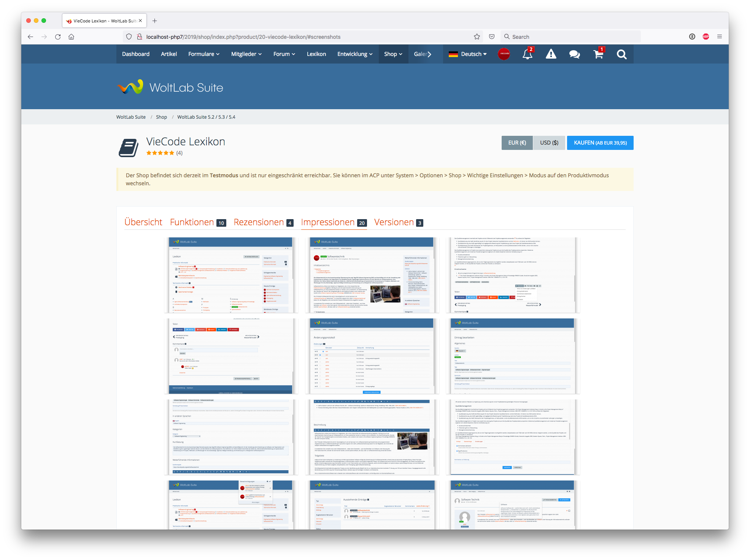Switch to the Rezensionen tab
The image size is (750, 560).
coord(259,222)
